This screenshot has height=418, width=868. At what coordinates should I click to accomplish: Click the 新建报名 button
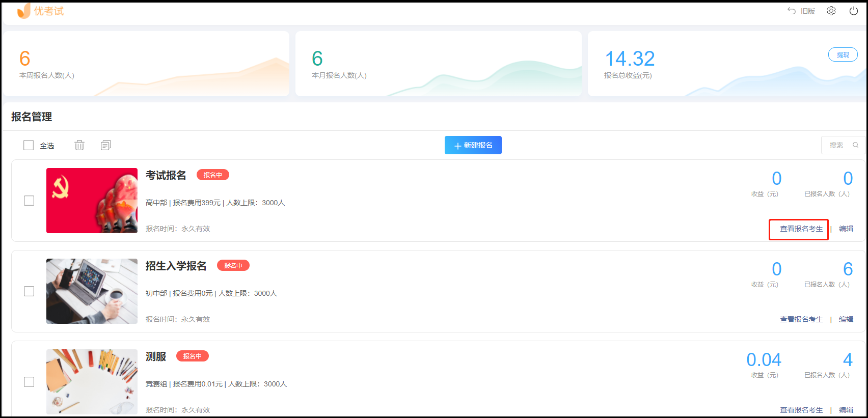coord(473,145)
